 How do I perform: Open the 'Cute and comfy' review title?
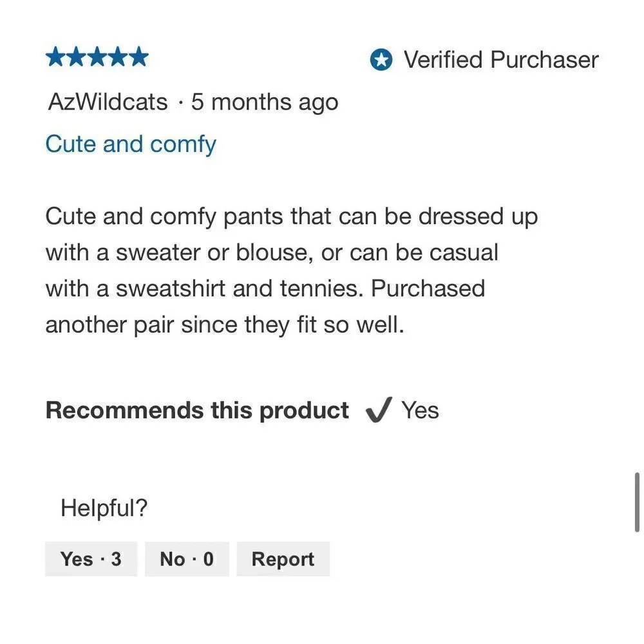(x=131, y=144)
